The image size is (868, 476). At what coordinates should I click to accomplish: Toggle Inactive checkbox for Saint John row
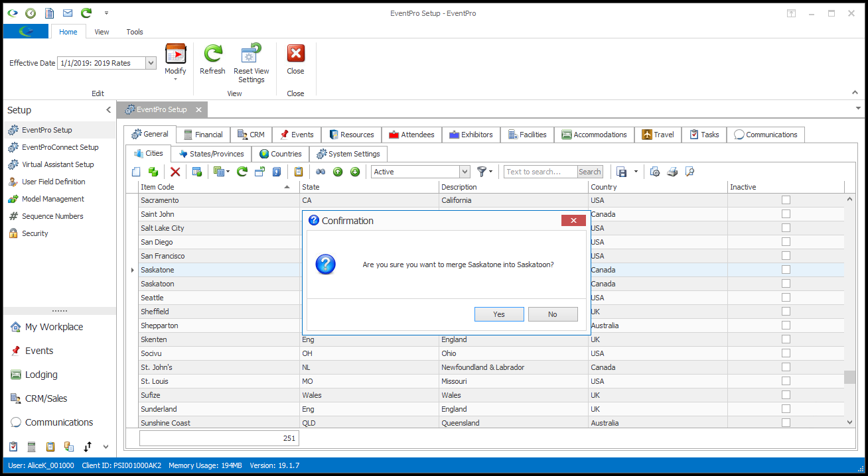point(786,214)
